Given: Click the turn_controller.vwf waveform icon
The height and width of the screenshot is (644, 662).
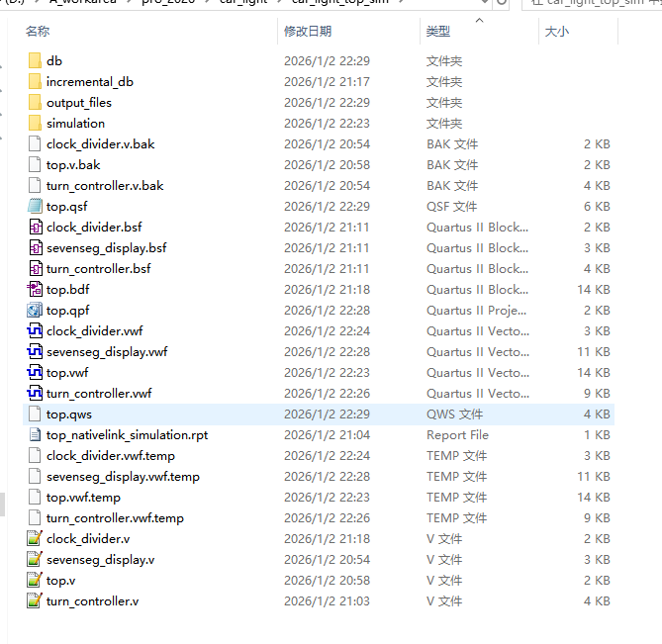Looking at the screenshot, I should click(x=35, y=394).
